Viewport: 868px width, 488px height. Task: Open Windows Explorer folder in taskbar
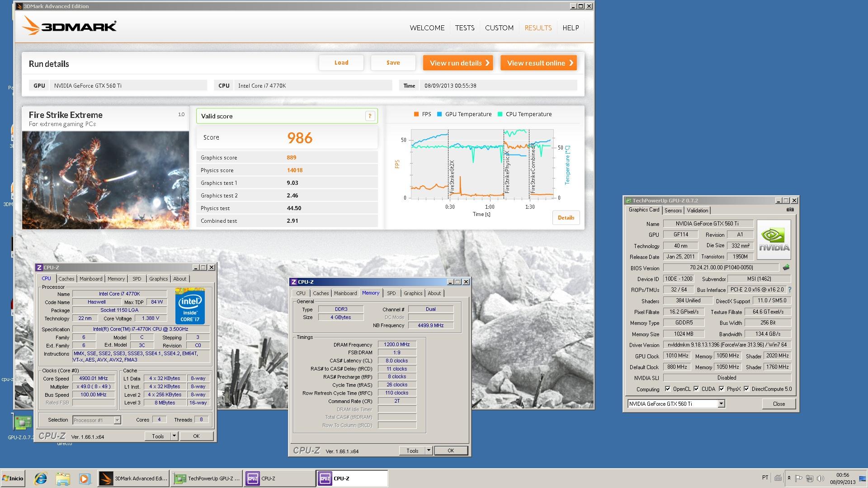tap(63, 479)
